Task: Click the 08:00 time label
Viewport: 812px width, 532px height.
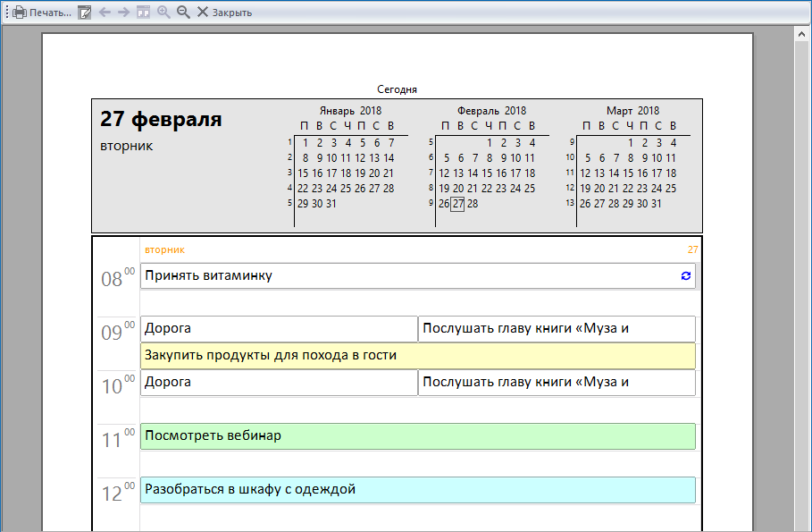Action: click(118, 278)
